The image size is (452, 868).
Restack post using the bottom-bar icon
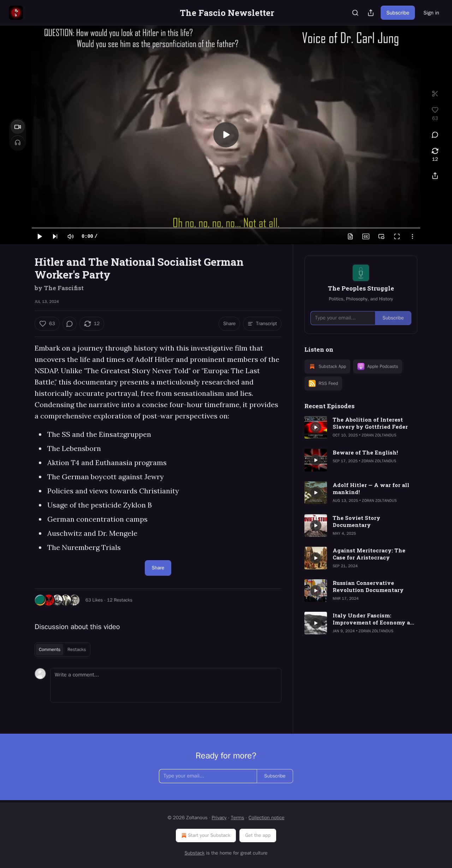click(92, 324)
